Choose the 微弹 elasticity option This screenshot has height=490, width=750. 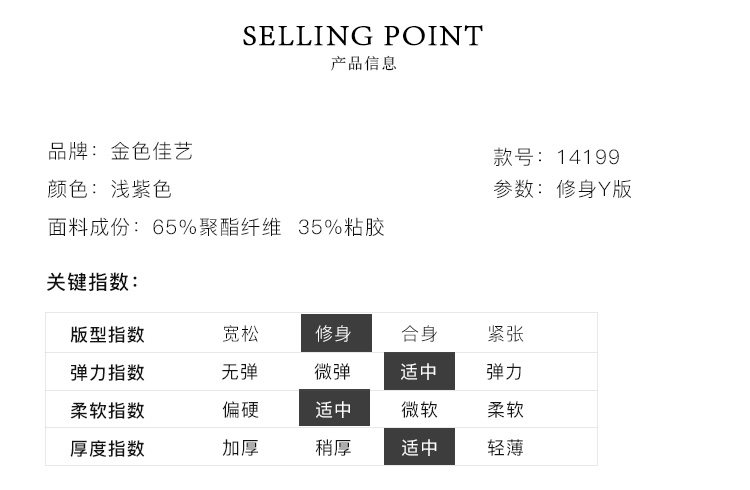click(x=332, y=372)
